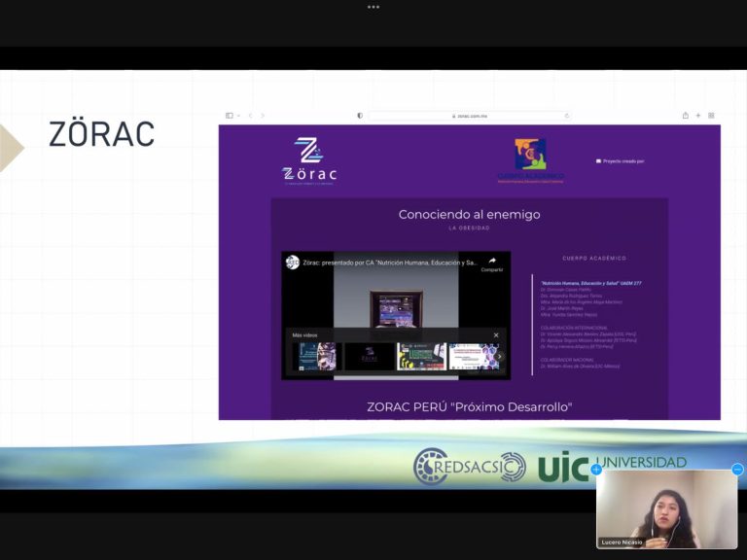Click the YouTube channel avatar on video
This screenshot has width=747, height=560.
292,262
